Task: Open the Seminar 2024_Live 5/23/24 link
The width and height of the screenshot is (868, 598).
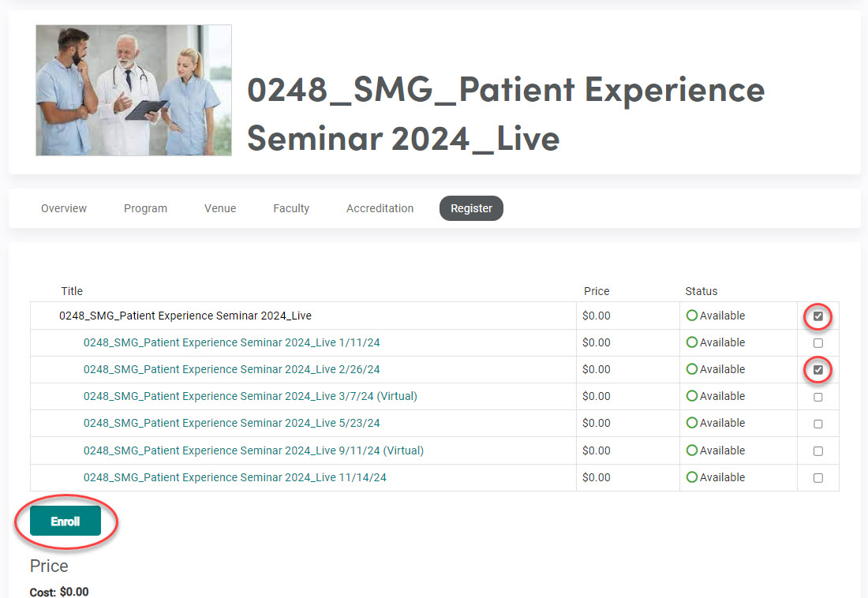Action: point(231,423)
